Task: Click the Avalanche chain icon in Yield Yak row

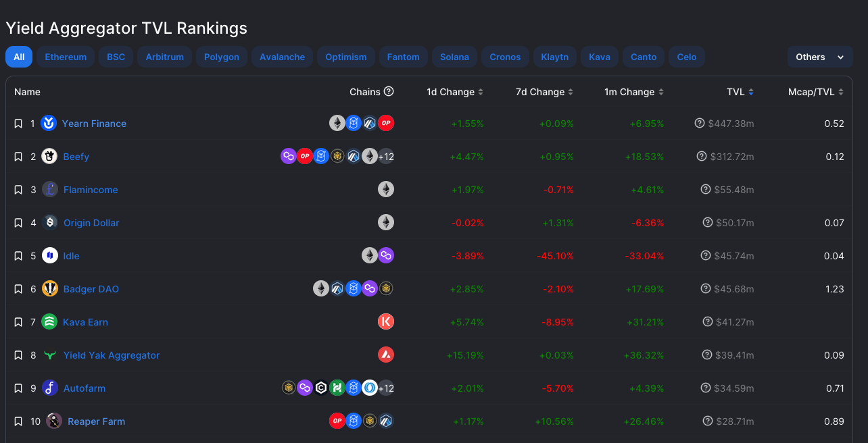Action: [386, 355]
